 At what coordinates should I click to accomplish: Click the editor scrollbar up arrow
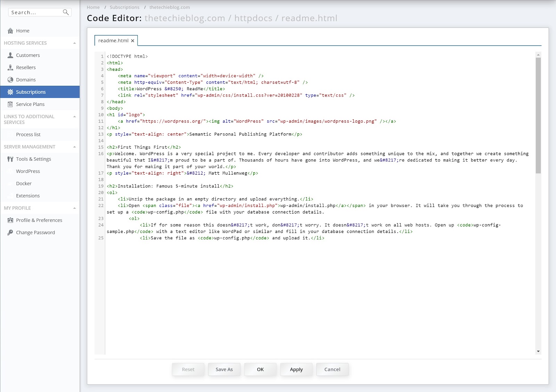[x=538, y=55]
